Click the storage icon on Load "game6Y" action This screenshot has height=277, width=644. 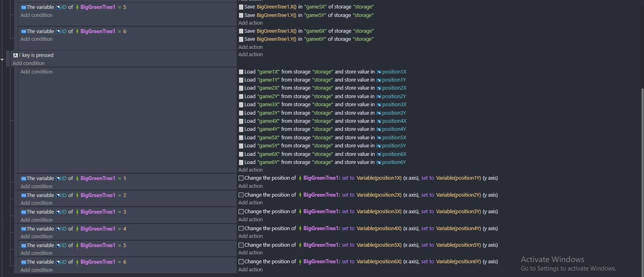pyautogui.click(x=241, y=162)
